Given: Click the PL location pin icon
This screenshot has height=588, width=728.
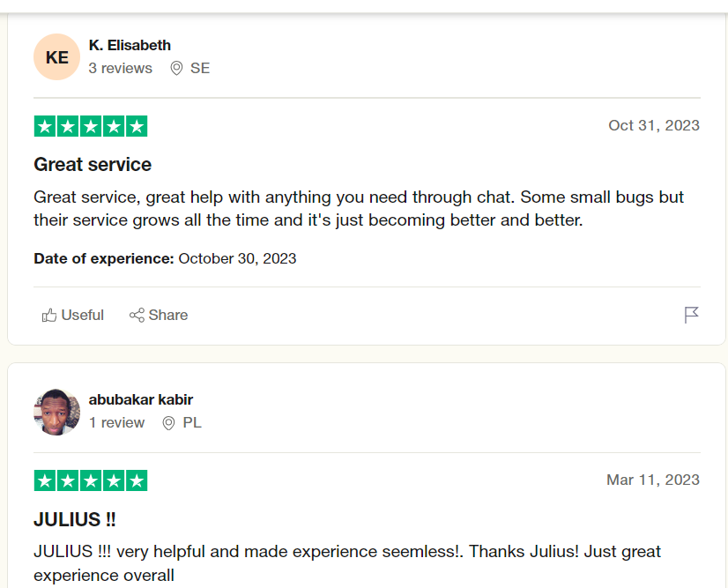Looking at the screenshot, I should pyautogui.click(x=168, y=423).
